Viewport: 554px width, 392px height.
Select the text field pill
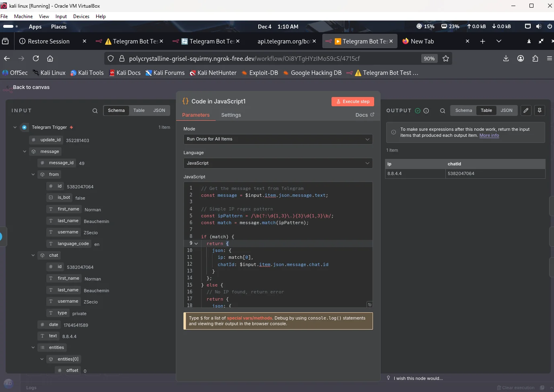click(49, 336)
